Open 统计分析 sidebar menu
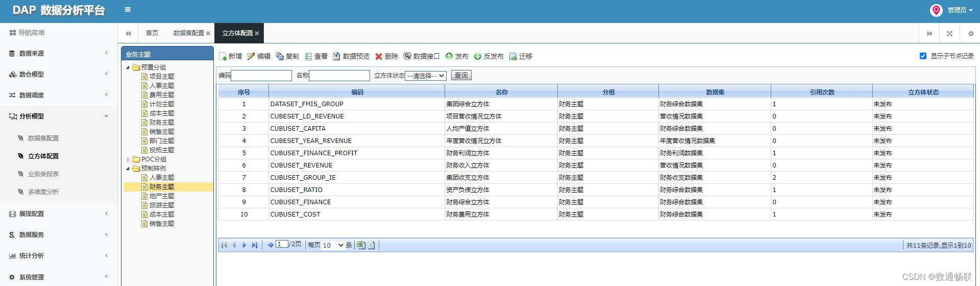Image resolution: width=980 pixels, height=286 pixels. [x=59, y=255]
